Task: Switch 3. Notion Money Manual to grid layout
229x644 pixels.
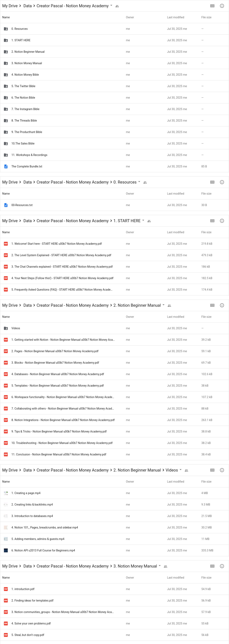Action: [x=212, y=566]
